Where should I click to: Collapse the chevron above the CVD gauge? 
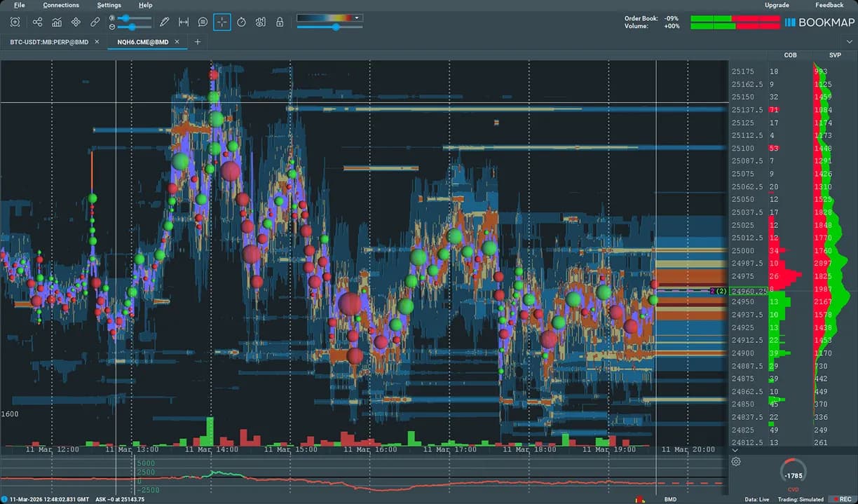[735, 451]
